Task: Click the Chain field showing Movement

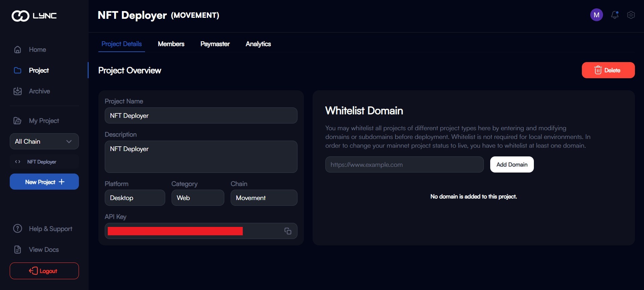Action: click(x=264, y=198)
